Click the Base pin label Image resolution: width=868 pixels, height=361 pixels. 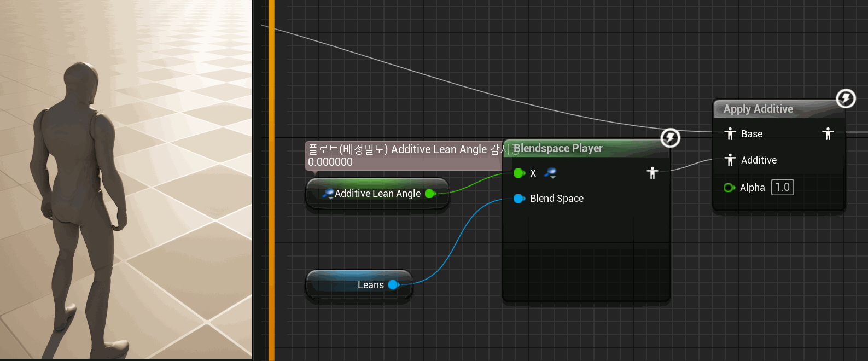point(752,134)
